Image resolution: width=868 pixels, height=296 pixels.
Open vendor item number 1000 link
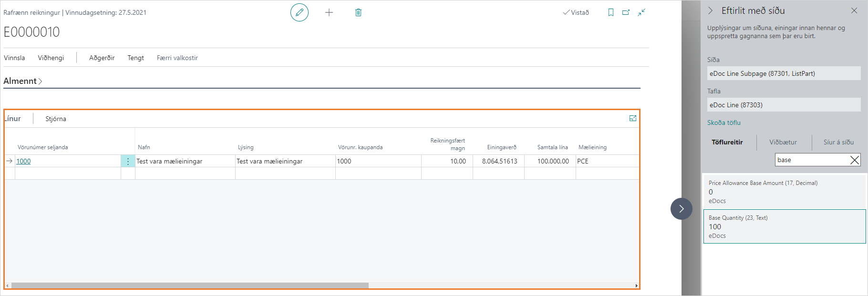coord(23,161)
